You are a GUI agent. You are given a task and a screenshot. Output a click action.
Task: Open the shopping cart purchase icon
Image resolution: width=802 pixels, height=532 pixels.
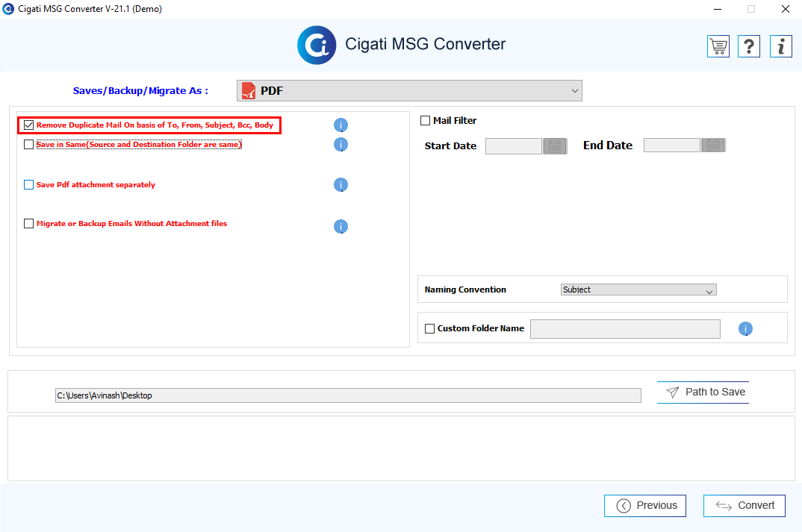click(x=718, y=46)
